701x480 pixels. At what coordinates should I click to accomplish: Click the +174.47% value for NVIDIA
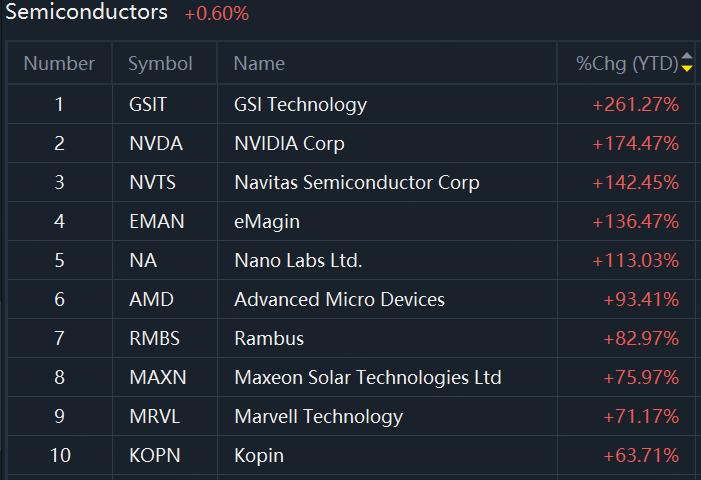tap(636, 143)
